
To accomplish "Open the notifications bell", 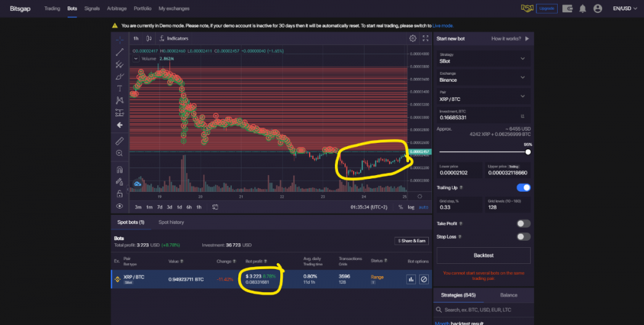I will (x=582, y=8).
